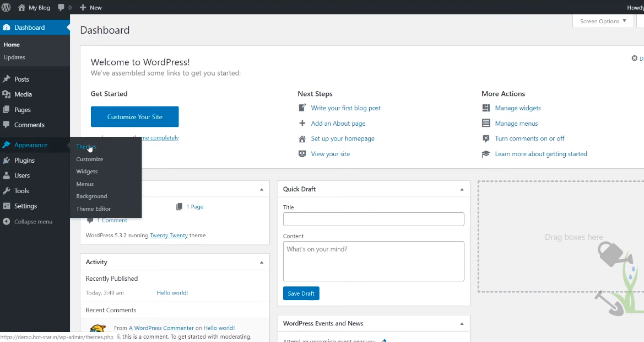Open Media library icon in sidebar
Screen dimensions: 644x342
click(x=7, y=94)
